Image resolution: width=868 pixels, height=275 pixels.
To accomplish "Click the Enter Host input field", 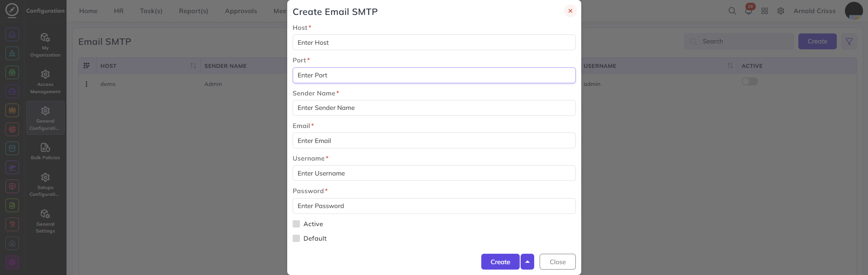I will (434, 43).
